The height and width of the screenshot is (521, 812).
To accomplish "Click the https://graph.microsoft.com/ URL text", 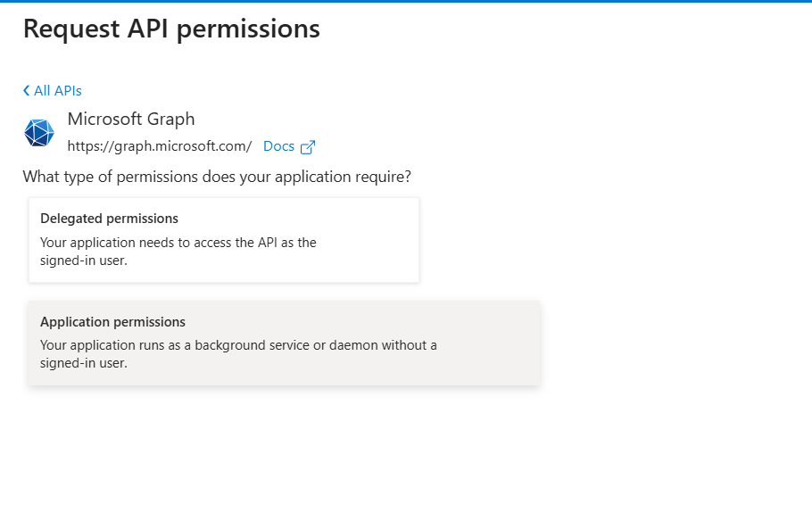I will (160, 145).
